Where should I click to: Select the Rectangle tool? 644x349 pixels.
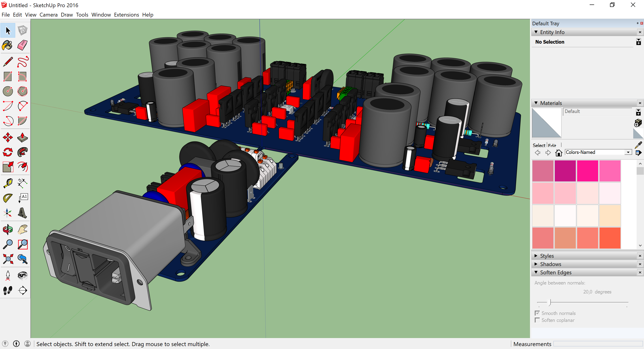coord(8,77)
